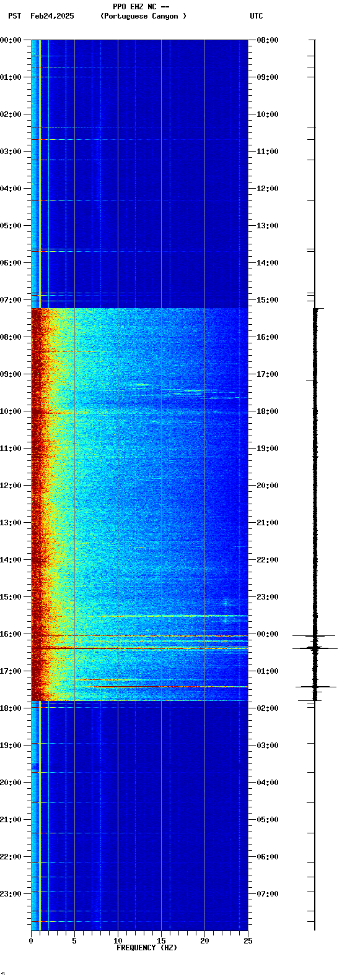The image size is (342, 980).
Task: Click the 'Feb24,2025' date label
Action: pos(52,16)
